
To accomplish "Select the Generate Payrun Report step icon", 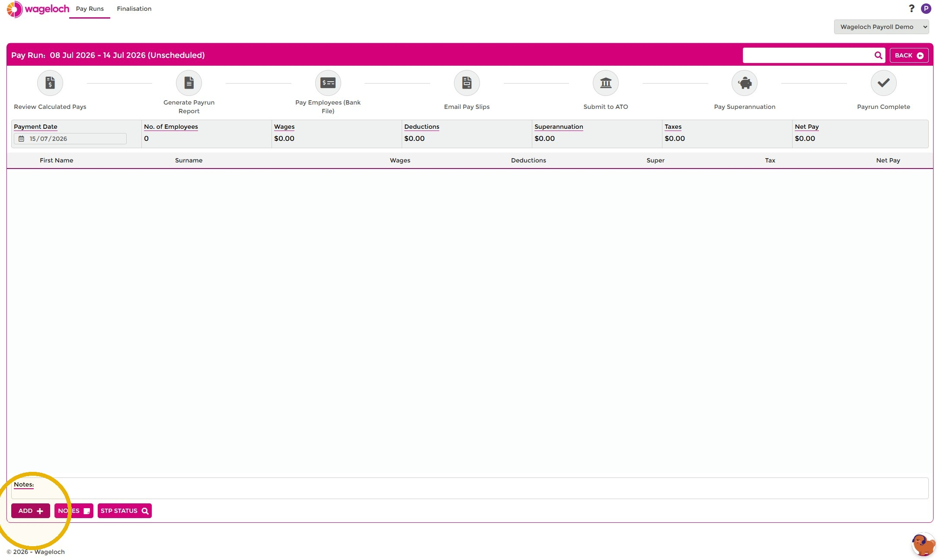I will point(189,83).
